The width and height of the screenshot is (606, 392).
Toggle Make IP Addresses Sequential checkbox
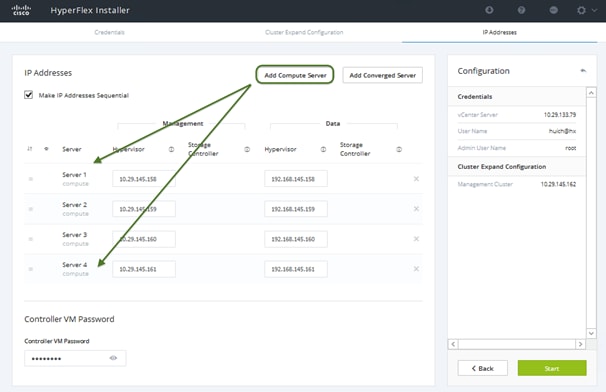point(29,95)
